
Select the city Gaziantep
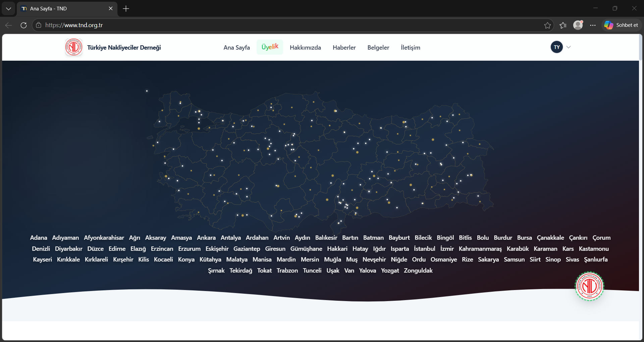tap(247, 249)
